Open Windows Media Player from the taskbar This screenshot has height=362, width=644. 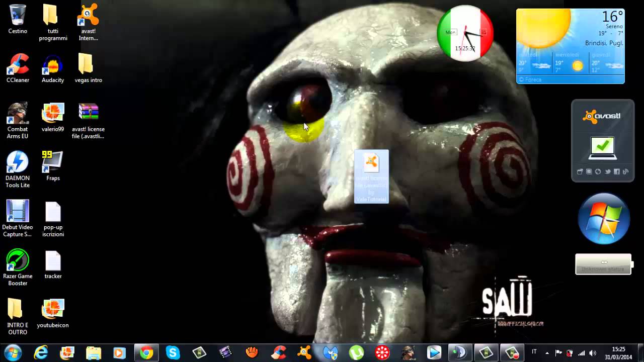tap(120, 353)
